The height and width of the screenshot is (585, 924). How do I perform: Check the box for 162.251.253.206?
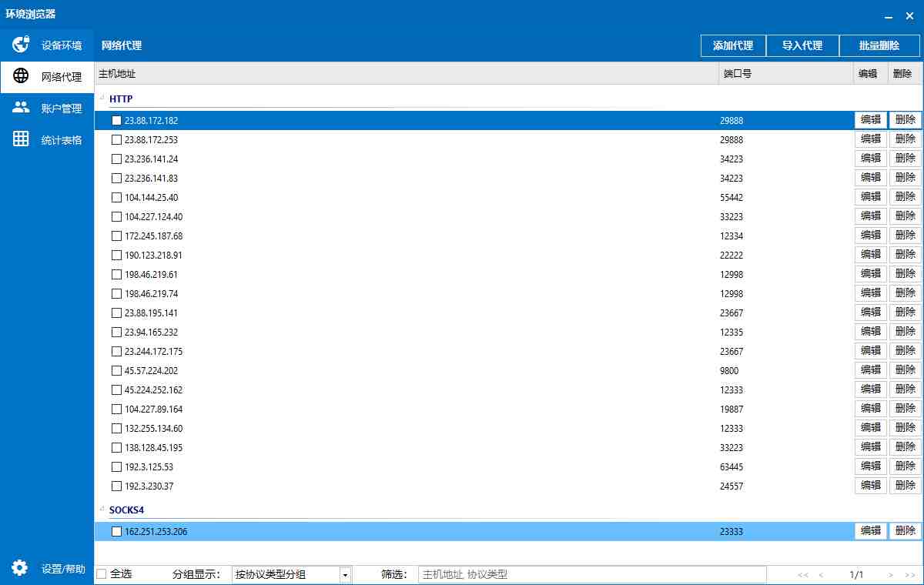pos(116,532)
